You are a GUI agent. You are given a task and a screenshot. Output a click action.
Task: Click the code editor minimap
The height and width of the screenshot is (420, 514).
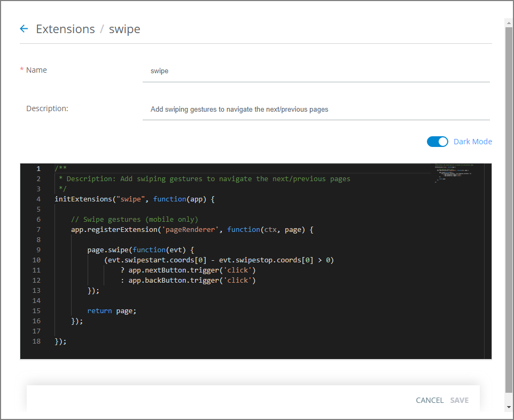click(457, 174)
